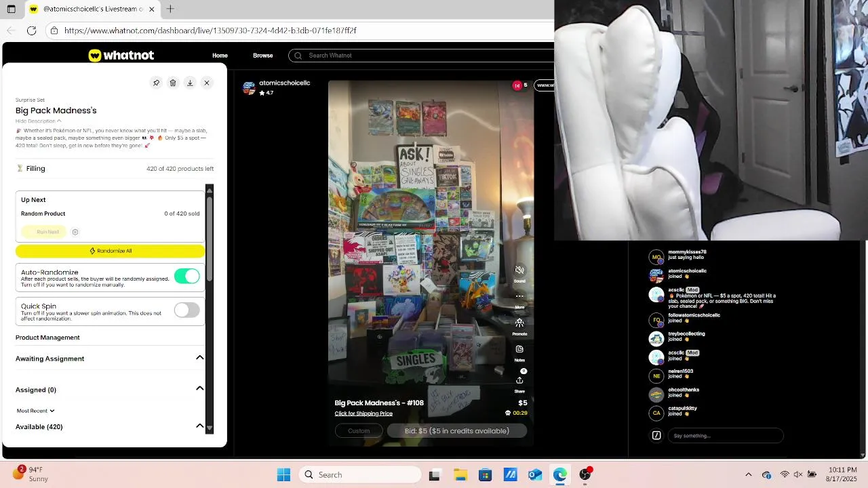This screenshot has height=488, width=868.
Task: Pin the Big Pack Madness's panel
Action: [156, 83]
